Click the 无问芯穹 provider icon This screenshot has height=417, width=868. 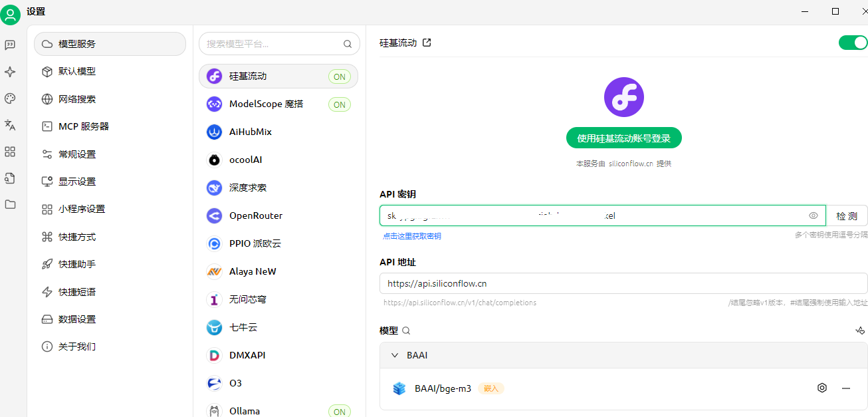(x=214, y=299)
